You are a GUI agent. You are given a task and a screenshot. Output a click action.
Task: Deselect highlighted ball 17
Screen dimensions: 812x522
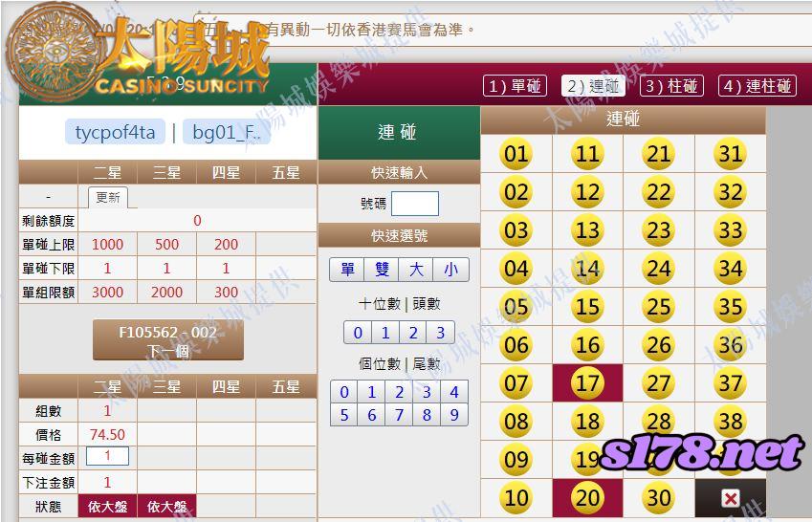tap(587, 383)
